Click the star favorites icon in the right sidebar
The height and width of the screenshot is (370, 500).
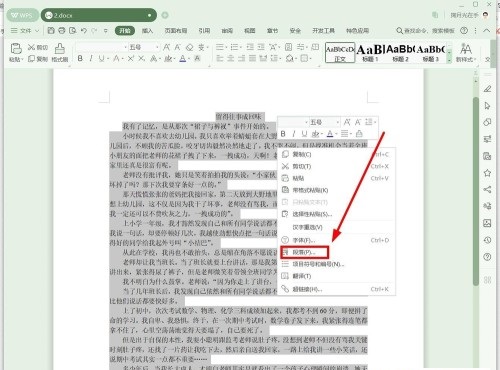click(487, 173)
